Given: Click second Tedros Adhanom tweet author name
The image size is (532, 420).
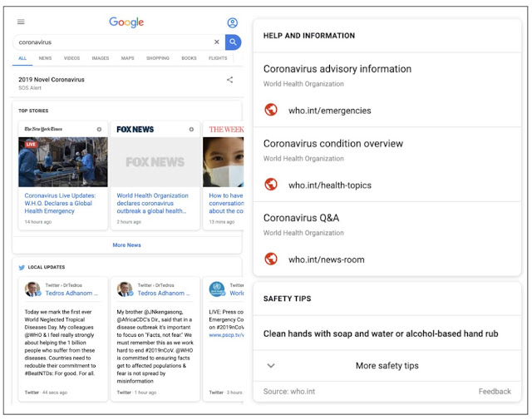Looking at the screenshot, I should 164,293.
